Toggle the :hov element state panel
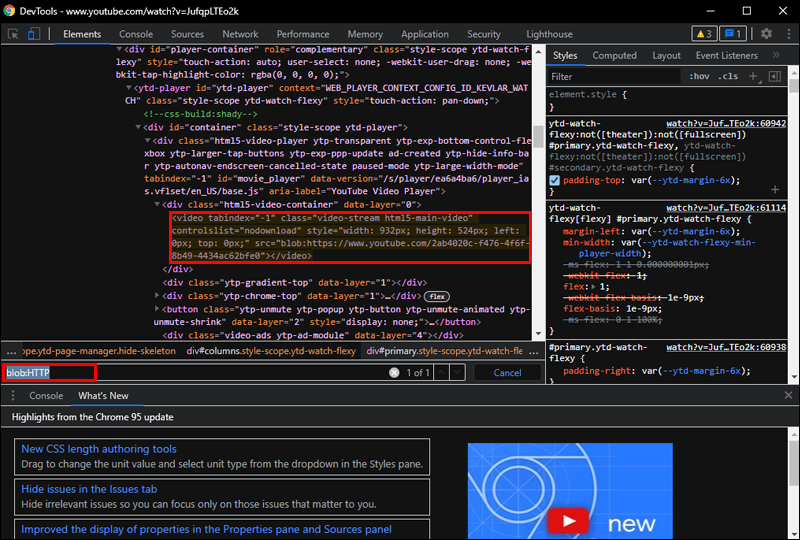 point(698,76)
